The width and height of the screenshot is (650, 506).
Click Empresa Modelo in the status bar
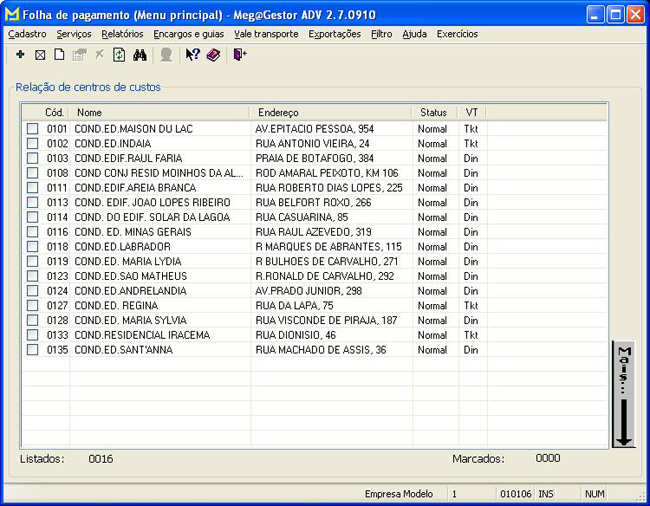point(399,494)
